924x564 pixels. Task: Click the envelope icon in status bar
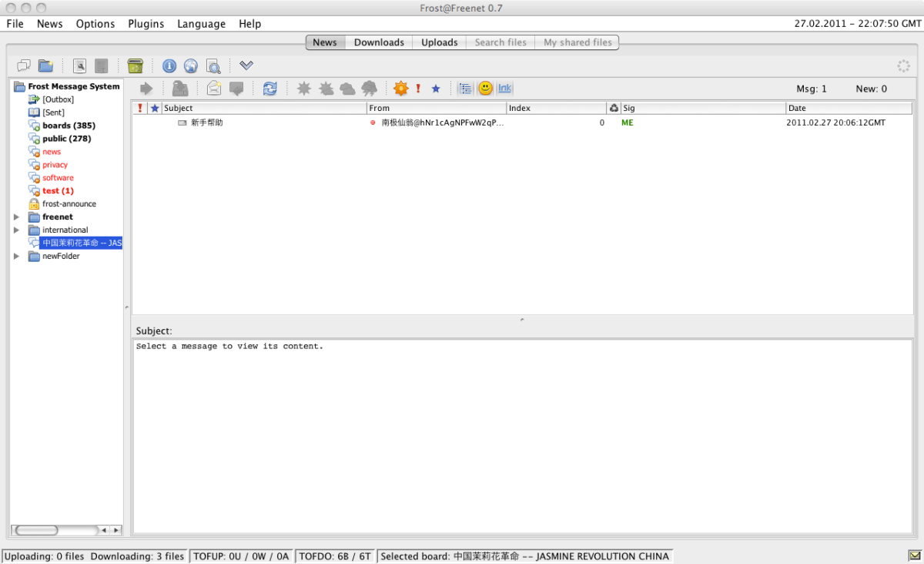(914, 556)
